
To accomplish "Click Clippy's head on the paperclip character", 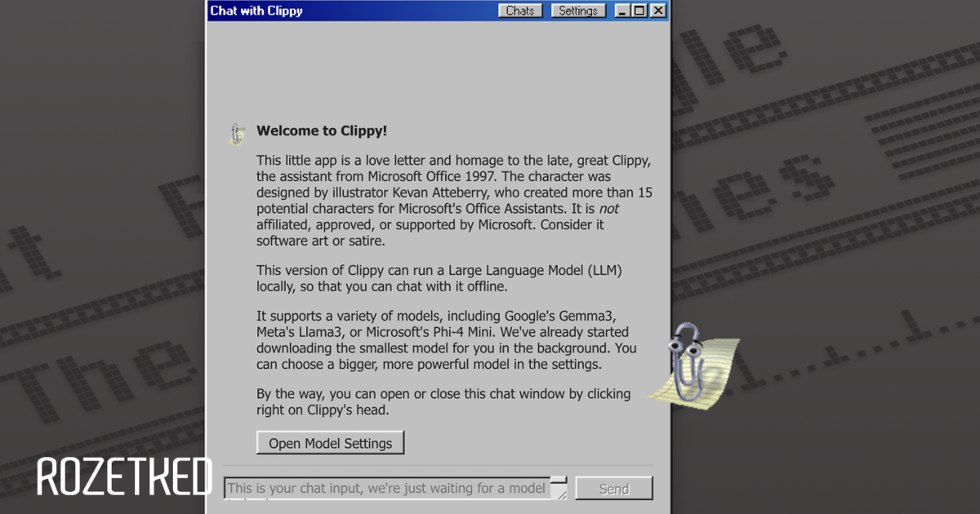I will (x=684, y=343).
